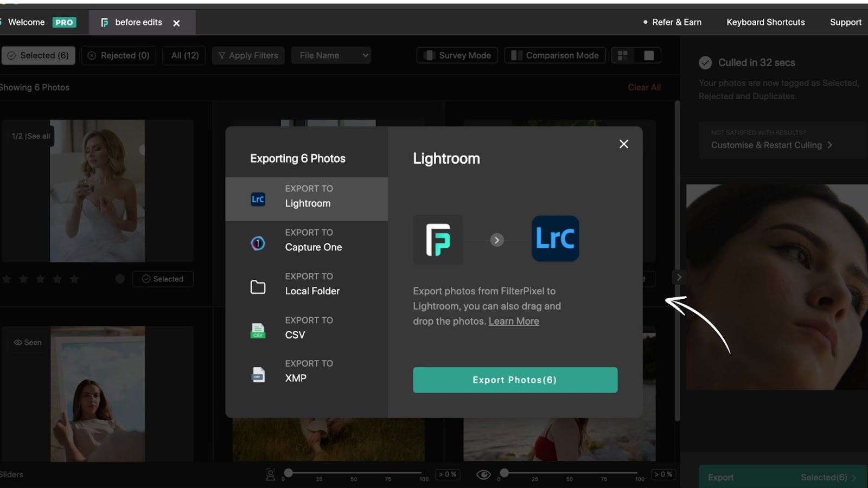Image resolution: width=868 pixels, height=488 pixels.
Task: Enable Comparison Mode
Action: [x=555, y=55]
